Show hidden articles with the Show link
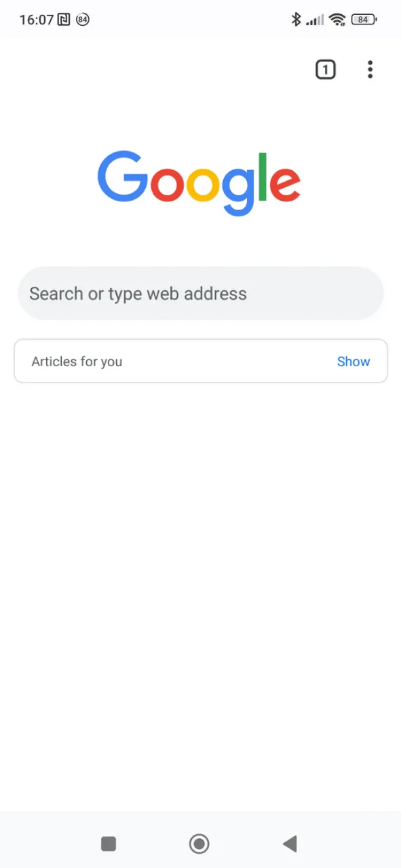Screen dimensions: 401x868 click(354, 361)
